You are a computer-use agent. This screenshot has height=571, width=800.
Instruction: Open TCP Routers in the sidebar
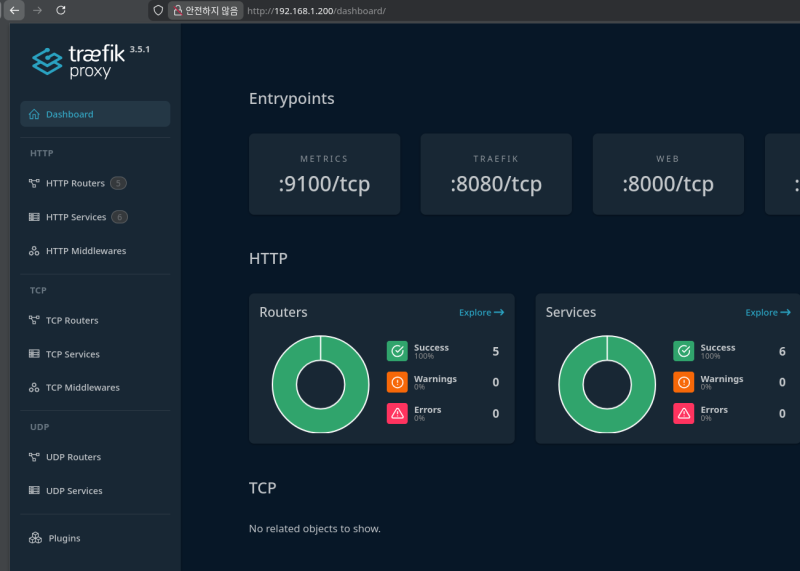[x=72, y=321]
